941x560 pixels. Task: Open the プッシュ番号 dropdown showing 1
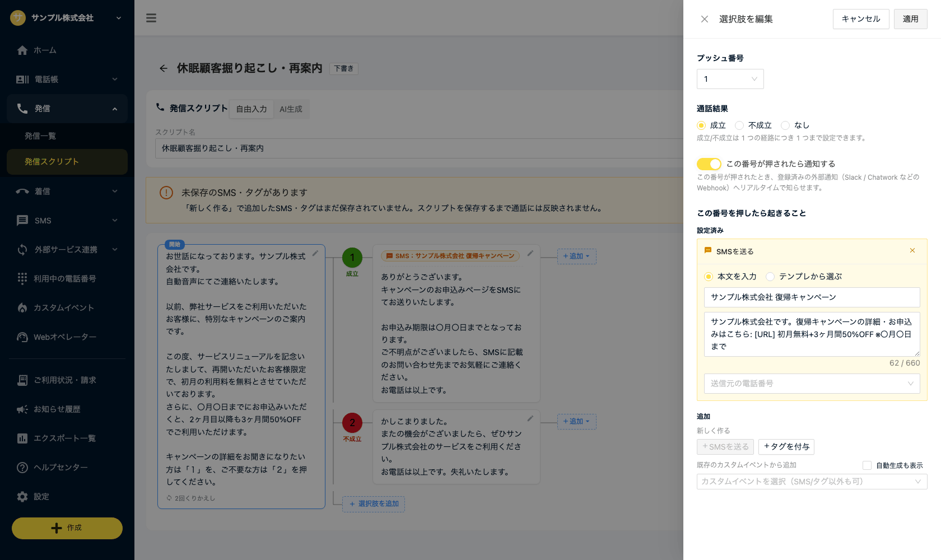[730, 79]
